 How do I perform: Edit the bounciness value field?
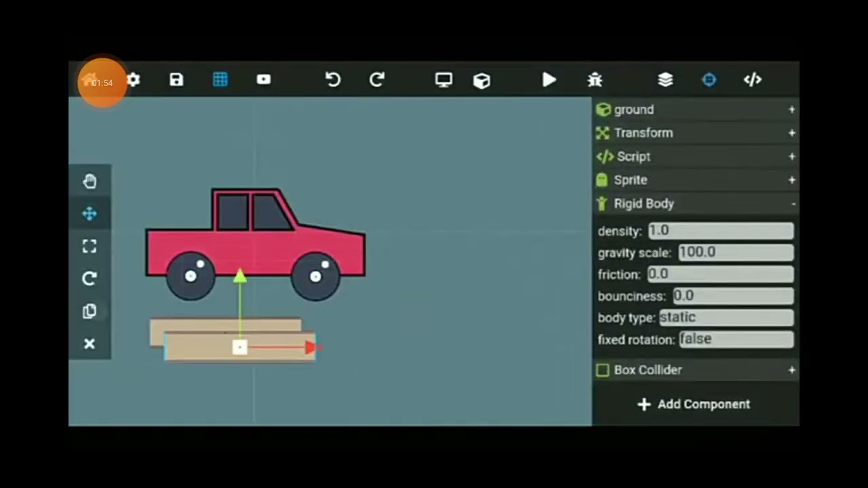[x=733, y=296]
